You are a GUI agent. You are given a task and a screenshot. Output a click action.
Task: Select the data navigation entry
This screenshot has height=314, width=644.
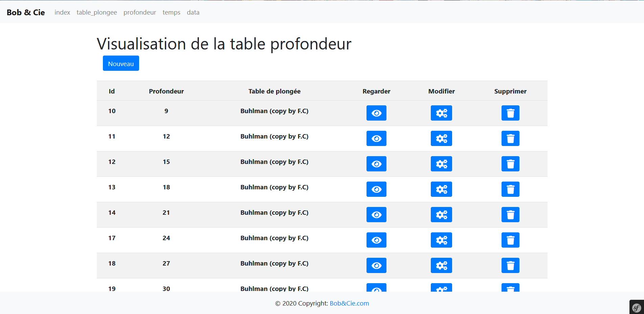click(193, 13)
